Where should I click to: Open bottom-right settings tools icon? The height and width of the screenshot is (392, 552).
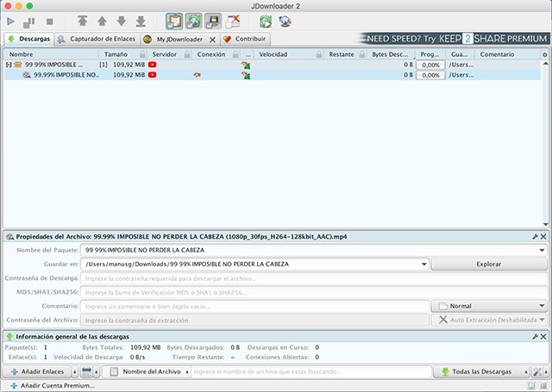[x=536, y=371]
